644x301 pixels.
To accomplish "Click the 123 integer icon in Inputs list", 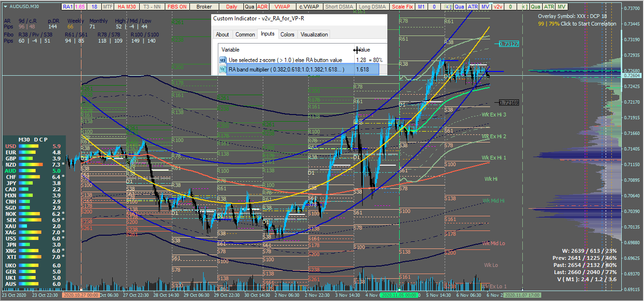I will pyautogui.click(x=223, y=60).
